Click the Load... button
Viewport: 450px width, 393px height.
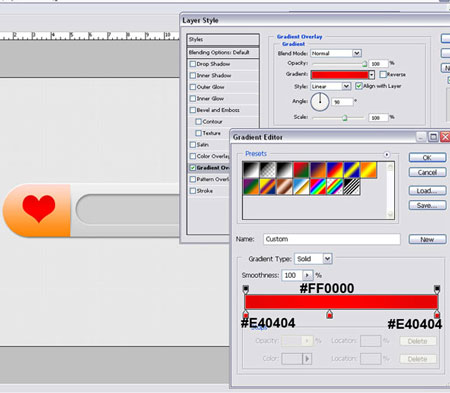click(427, 191)
